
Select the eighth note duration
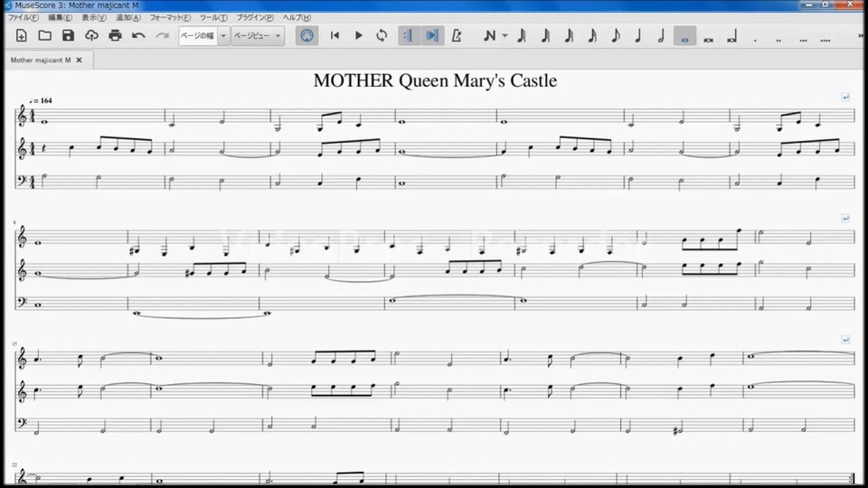615,36
